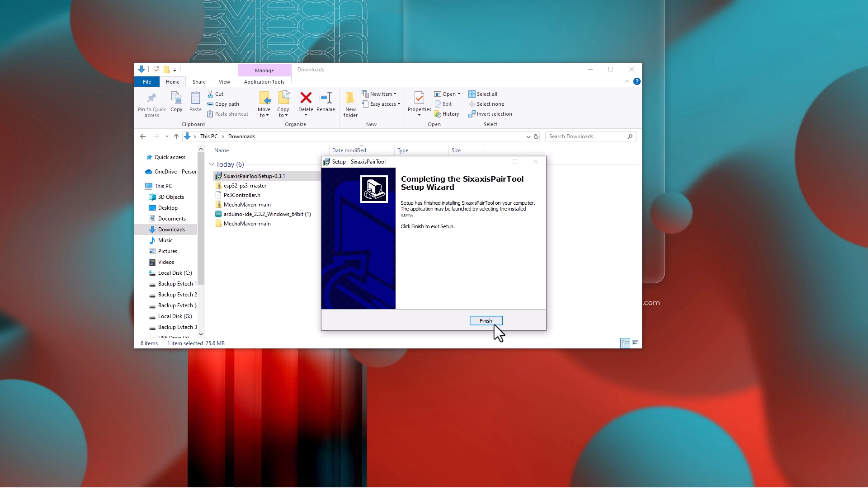The height and width of the screenshot is (488, 868).
Task: Switch to Large icons view in status bar
Action: [x=635, y=343]
